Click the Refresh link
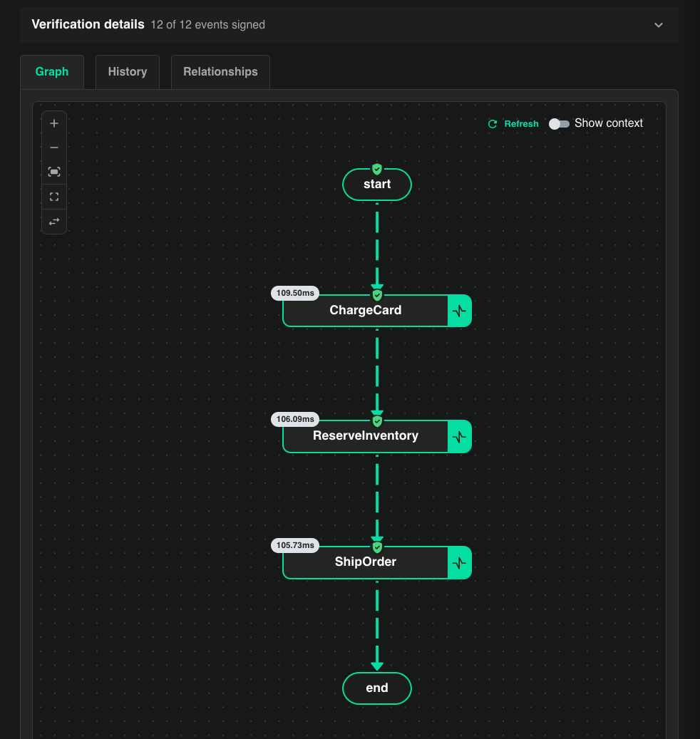This screenshot has height=739, width=700. pyautogui.click(x=521, y=124)
